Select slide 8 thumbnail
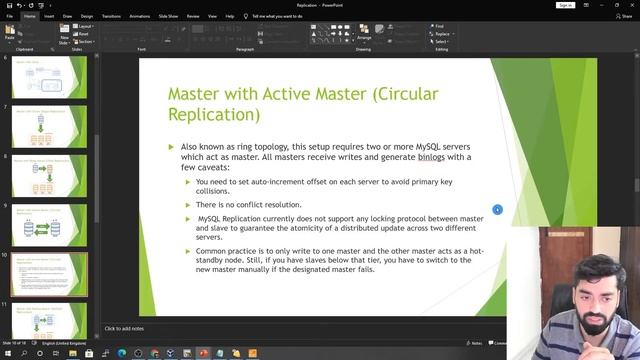This screenshot has width=640, height=360. (49, 176)
